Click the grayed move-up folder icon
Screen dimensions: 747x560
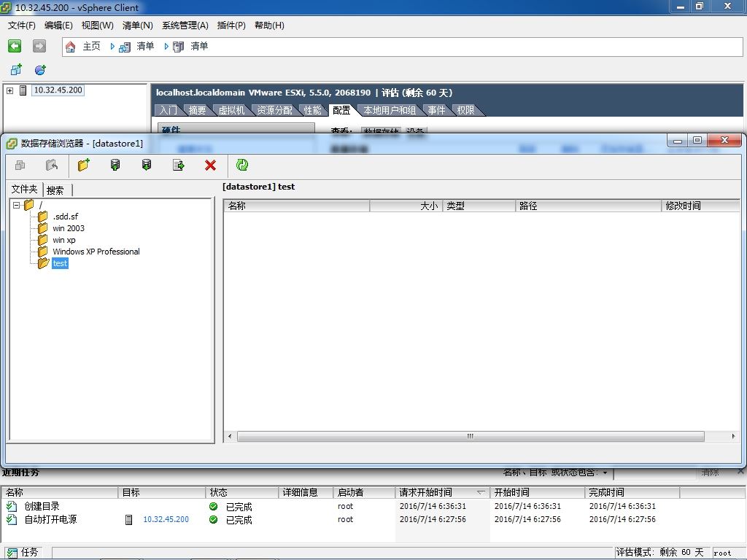click(52, 166)
